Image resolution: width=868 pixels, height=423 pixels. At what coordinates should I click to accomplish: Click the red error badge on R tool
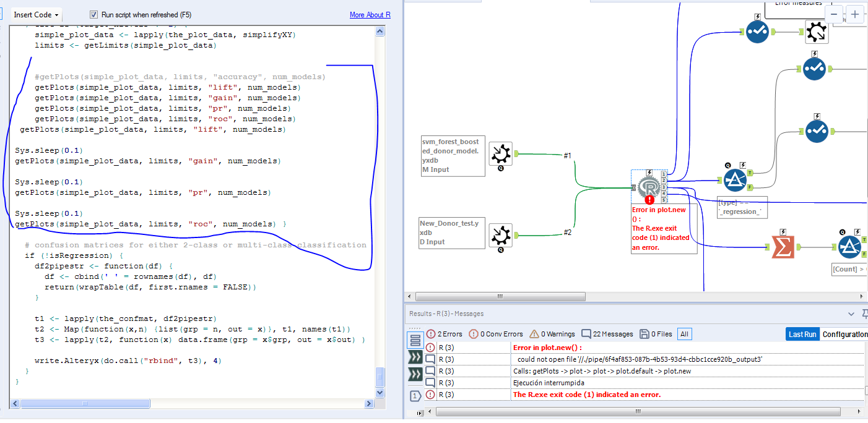(649, 200)
